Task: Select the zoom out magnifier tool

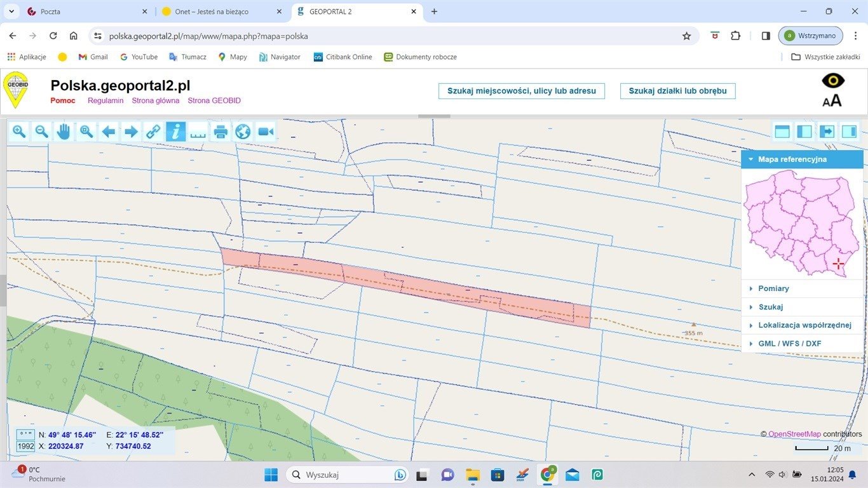Action: pyautogui.click(x=41, y=132)
